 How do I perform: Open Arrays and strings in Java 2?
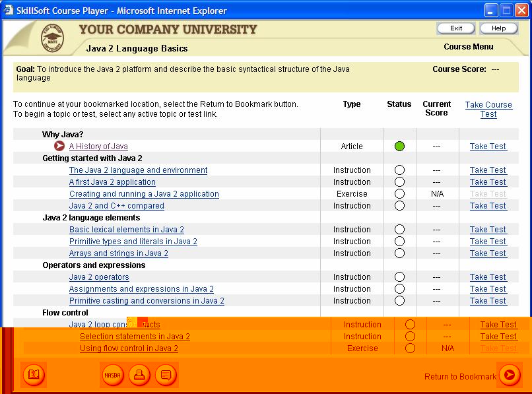pyautogui.click(x=118, y=253)
